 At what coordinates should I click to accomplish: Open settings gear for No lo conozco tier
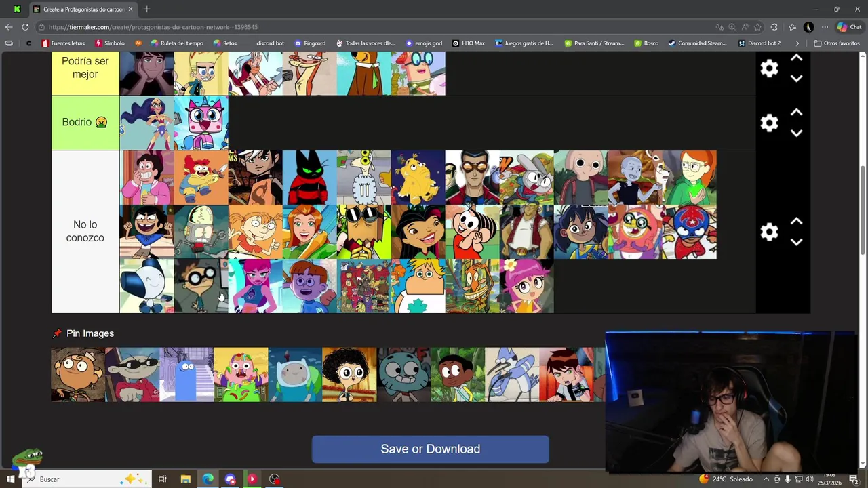tap(769, 232)
